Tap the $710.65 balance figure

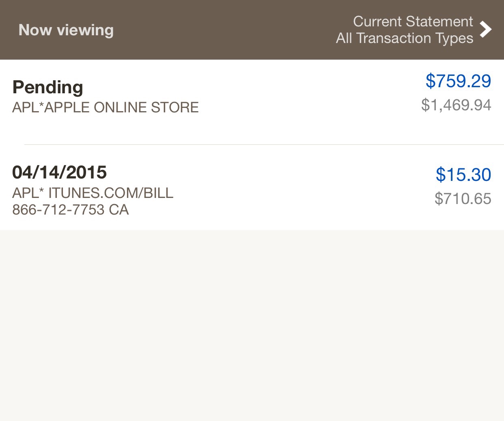pos(463,199)
